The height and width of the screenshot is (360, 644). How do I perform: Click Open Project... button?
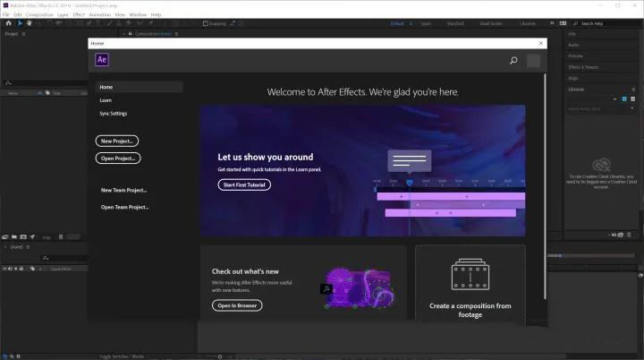(x=118, y=158)
